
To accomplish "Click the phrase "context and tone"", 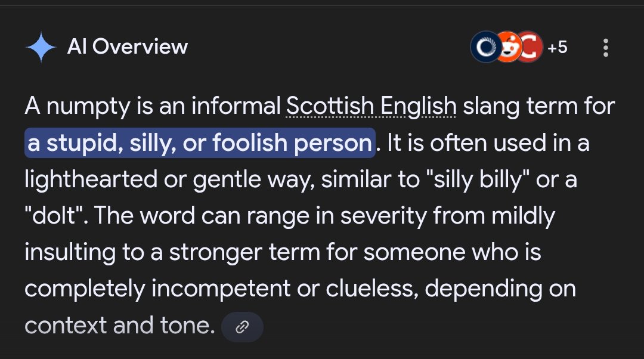I will [119, 326].
